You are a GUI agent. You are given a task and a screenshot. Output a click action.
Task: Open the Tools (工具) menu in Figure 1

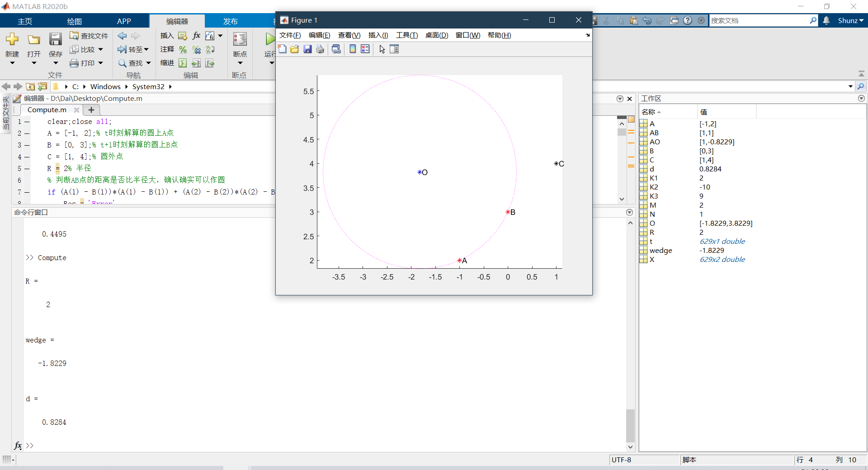[407, 35]
